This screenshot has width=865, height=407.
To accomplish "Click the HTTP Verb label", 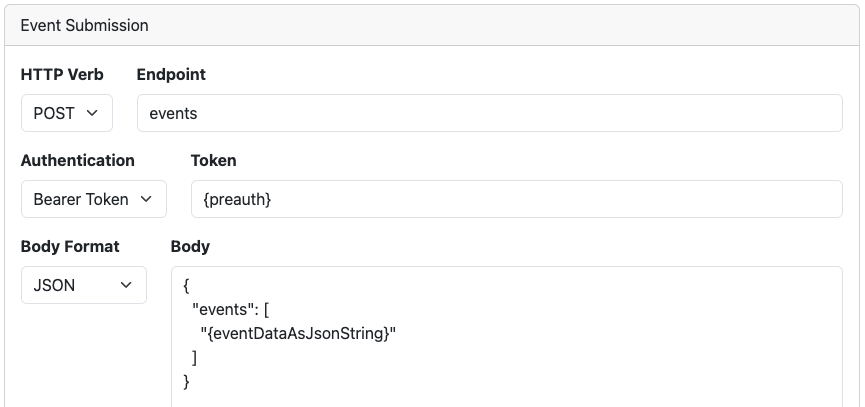I will (62, 74).
